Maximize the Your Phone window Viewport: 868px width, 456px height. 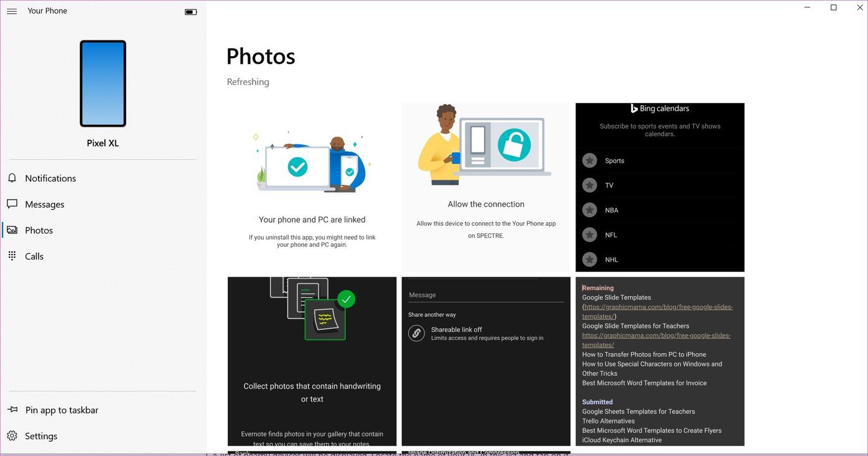point(834,7)
